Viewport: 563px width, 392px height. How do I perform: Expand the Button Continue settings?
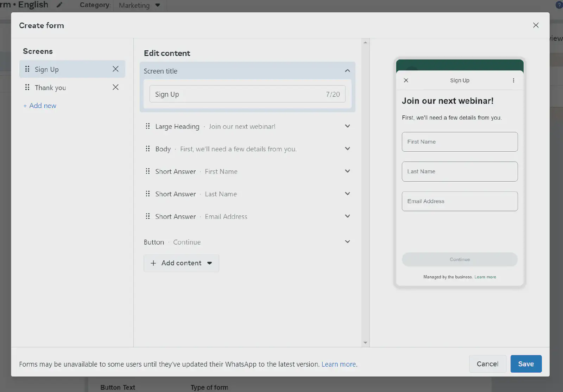tap(347, 242)
